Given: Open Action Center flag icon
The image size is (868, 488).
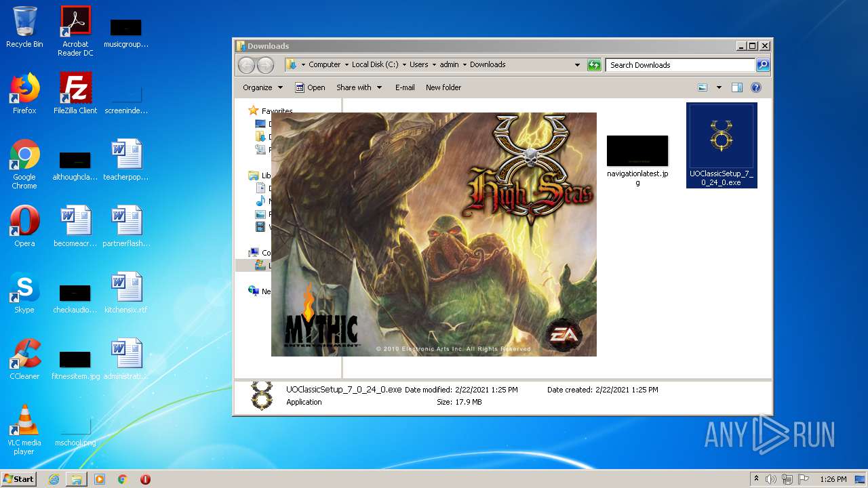Looking at the screenshot, I should point(803,479).
